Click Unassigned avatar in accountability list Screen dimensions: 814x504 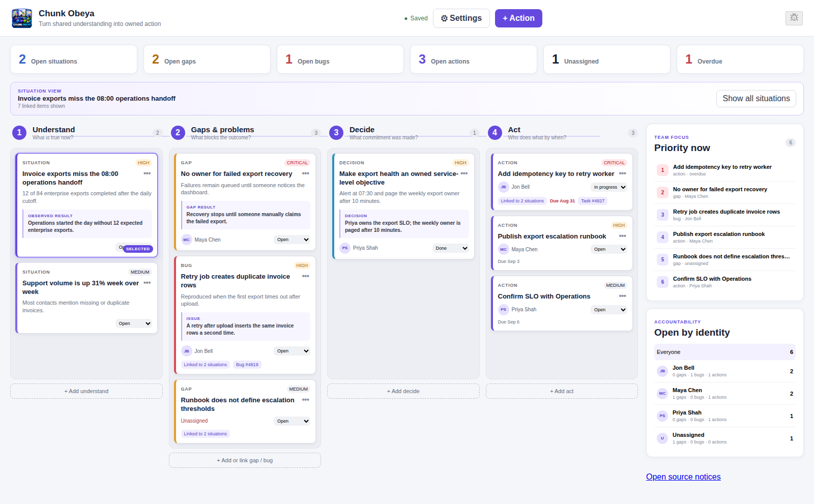click(x=662, y=438)
